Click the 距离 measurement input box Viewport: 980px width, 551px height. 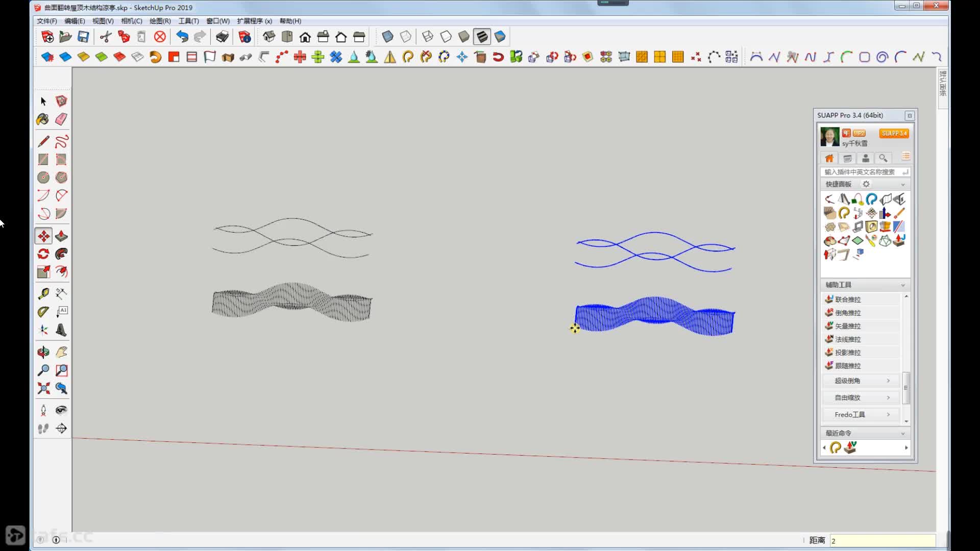click(x=883, y=541)
